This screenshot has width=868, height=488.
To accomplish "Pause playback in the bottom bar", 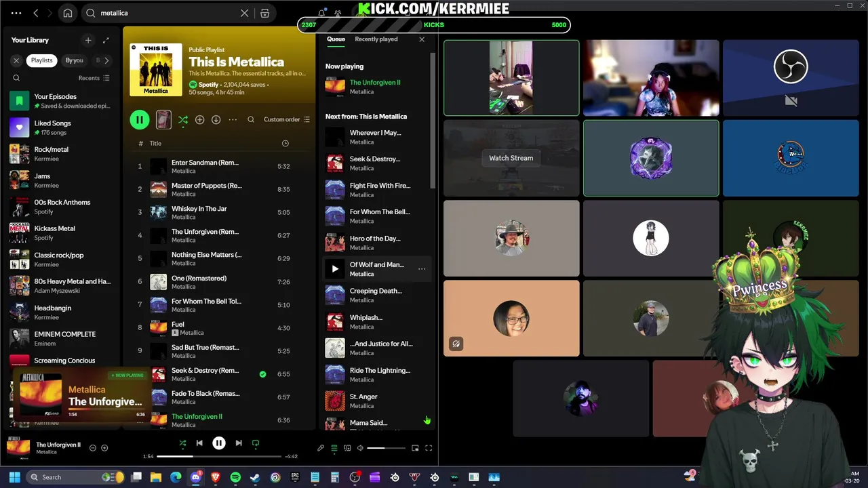I will 219,443.
